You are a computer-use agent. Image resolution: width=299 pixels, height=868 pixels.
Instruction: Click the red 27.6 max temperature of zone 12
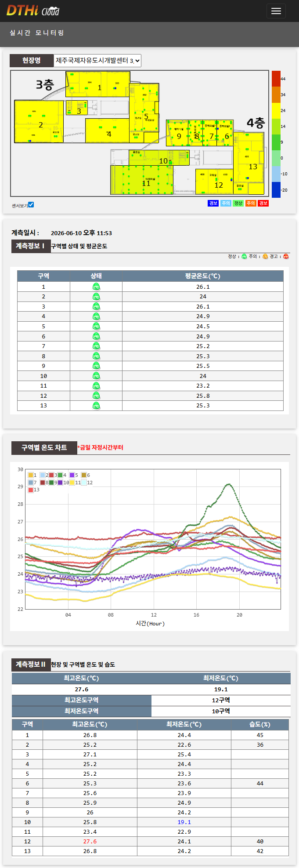pos(90,841)
